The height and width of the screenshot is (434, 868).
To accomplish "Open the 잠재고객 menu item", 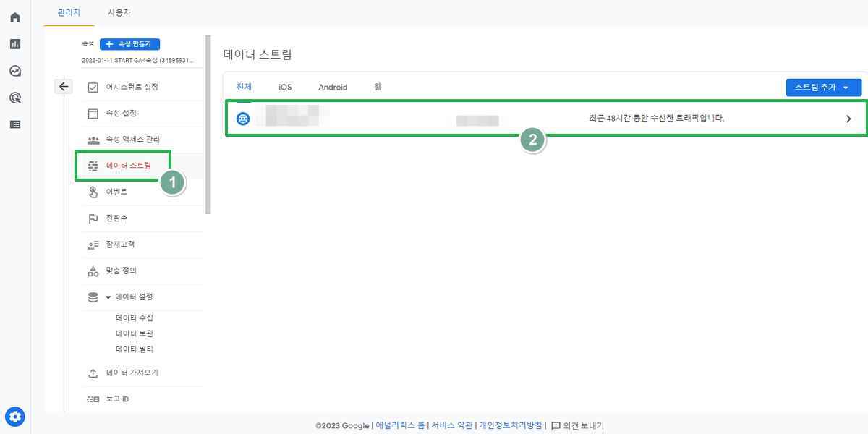I will 120,244.
